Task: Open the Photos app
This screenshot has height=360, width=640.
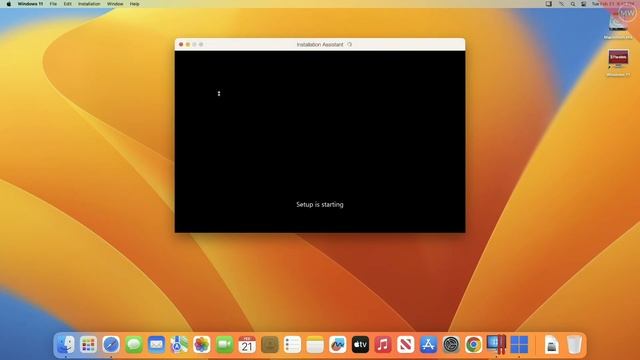Action: point(202,345)
